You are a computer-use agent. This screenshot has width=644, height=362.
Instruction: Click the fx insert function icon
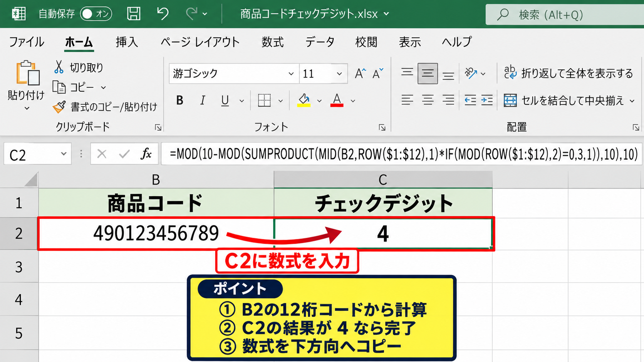coord(146,154)
